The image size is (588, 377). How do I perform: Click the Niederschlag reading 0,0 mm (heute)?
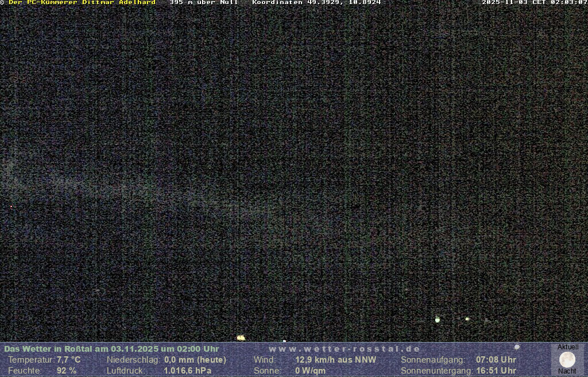point(195,360)
